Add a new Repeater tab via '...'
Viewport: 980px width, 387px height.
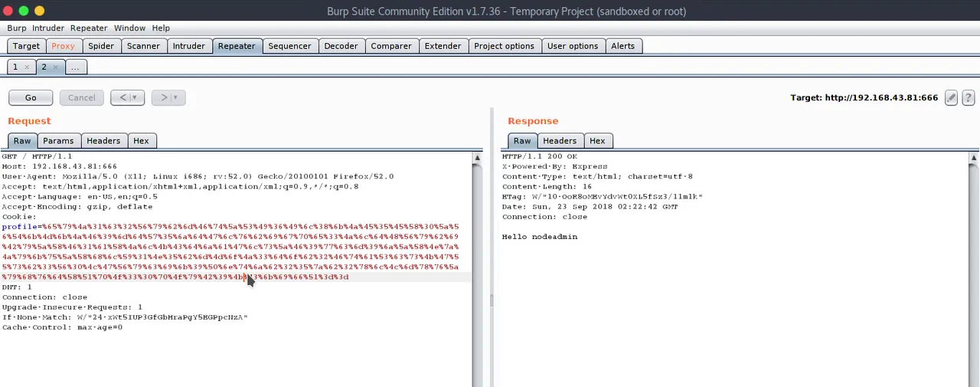(75, 67)
